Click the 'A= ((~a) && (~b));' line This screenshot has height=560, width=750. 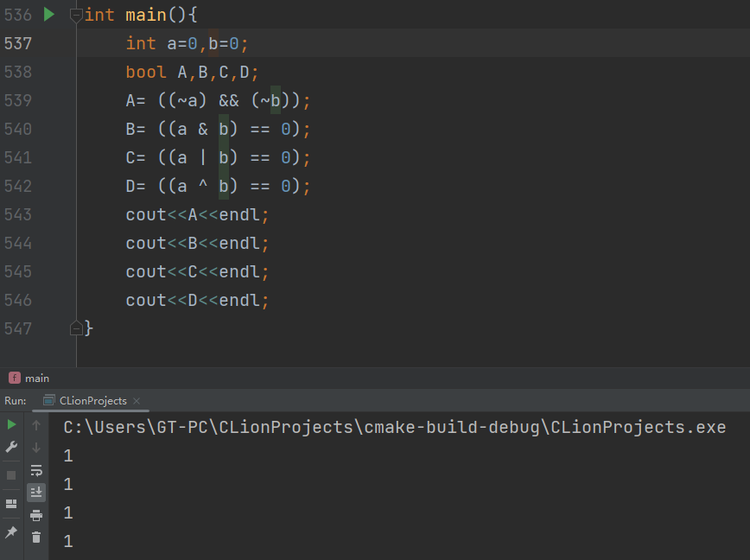click(x=218, y=100)
